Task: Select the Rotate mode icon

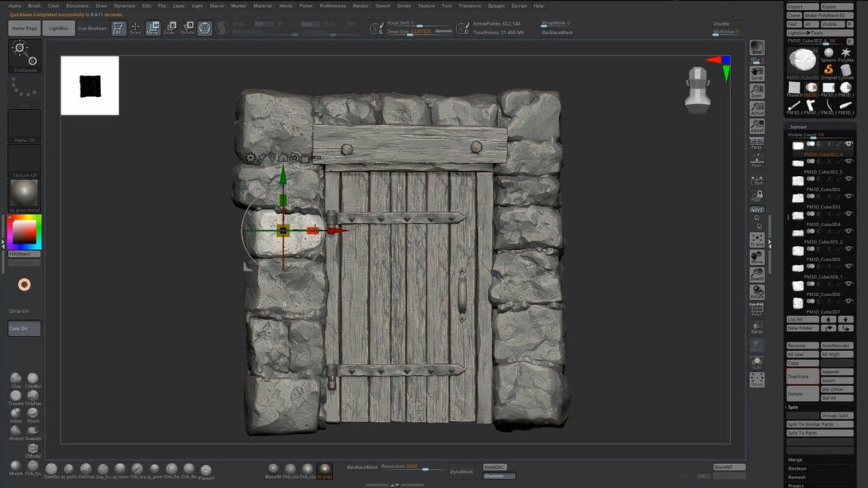Action: point(188,28)
